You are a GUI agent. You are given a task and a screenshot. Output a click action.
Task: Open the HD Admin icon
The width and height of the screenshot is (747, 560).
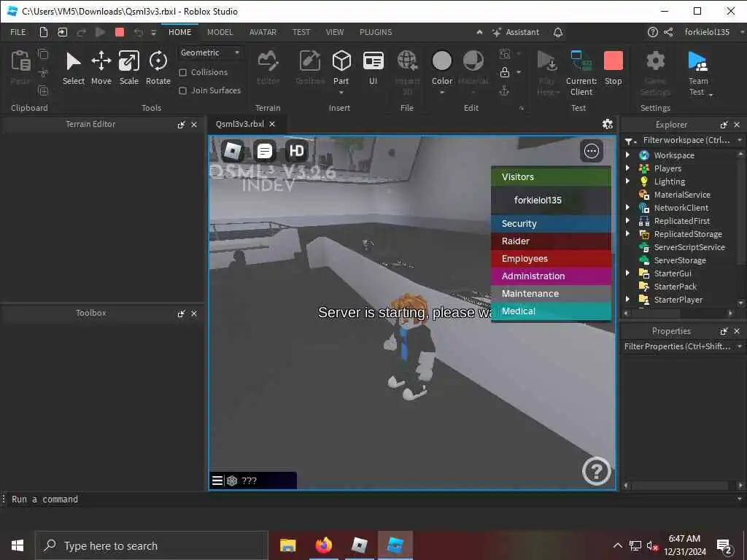click(296, 152)
